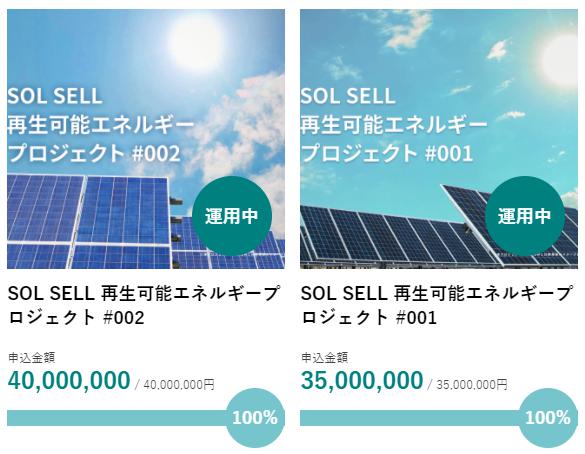
Task: Click the 申込金額 label of project #002
Action: tap(32, 358)
